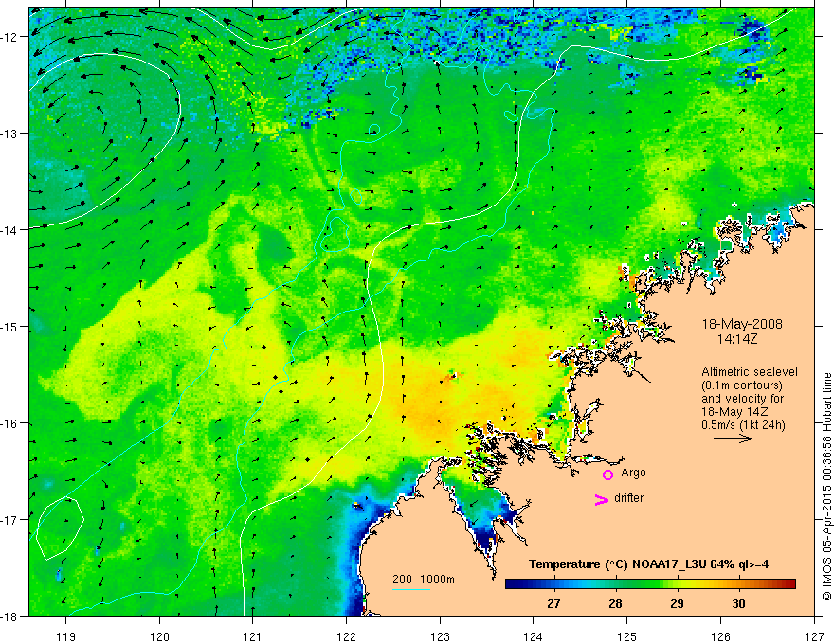Click the '0.5m/s (1kt 24h)' text
Viewport: 834px width, 644px height.
[x=743, y=425]
